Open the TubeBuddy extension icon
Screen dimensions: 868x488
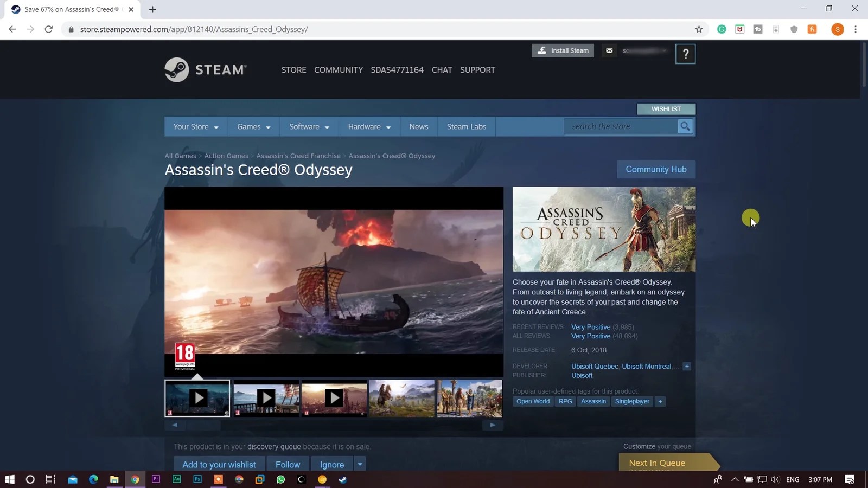(x=758, y=29)
